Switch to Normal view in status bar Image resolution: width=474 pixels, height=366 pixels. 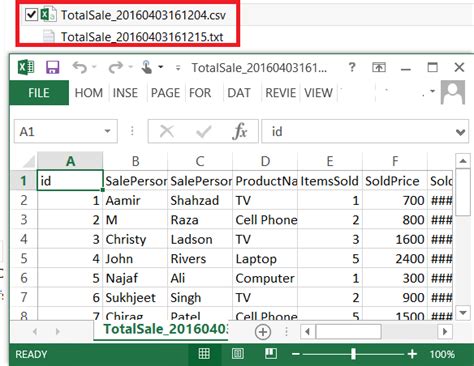[x=204, y=354]
